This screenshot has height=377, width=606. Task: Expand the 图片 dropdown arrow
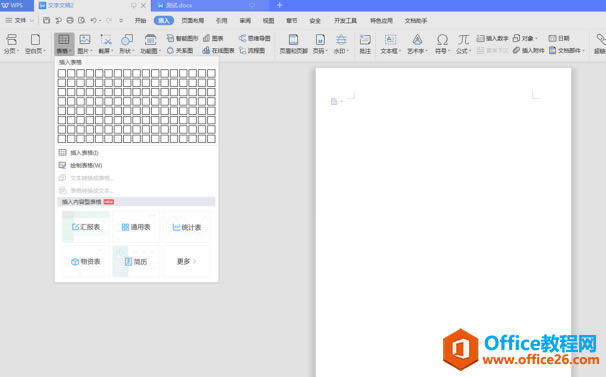point(92,51)
